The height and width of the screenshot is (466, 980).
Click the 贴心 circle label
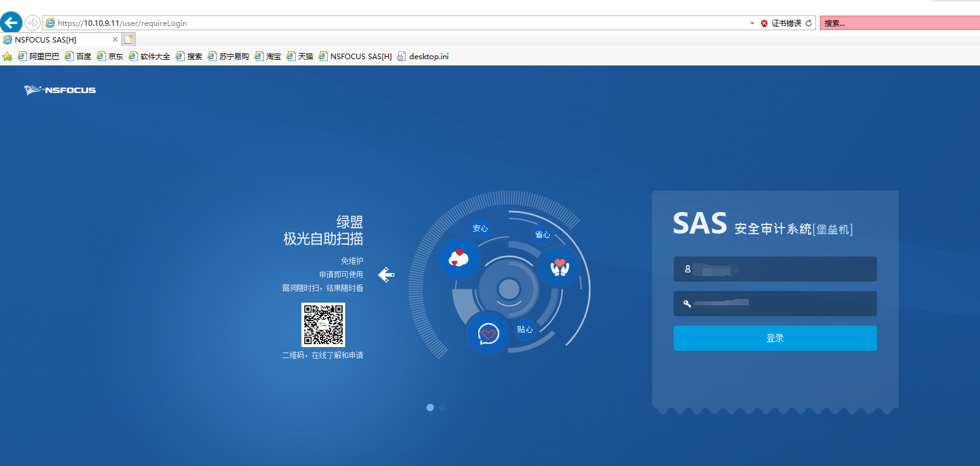[525, 330]
